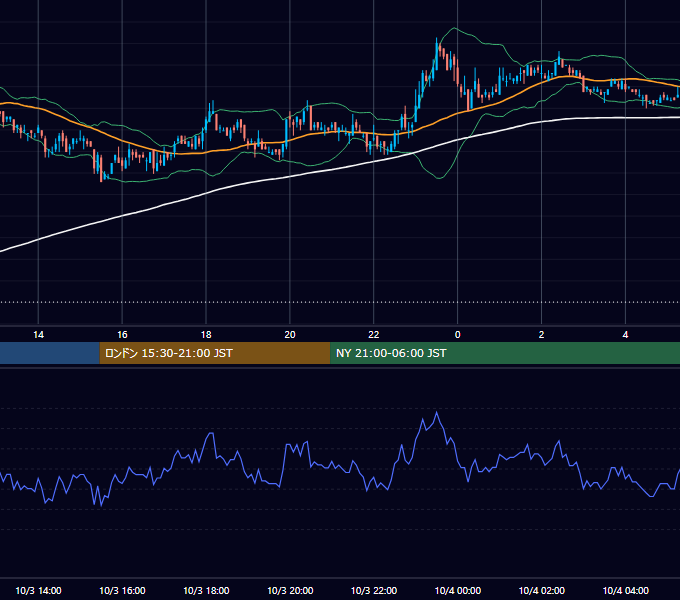
Task: Click the 20 label on price chart axis
Action: (x=290, y=335)
